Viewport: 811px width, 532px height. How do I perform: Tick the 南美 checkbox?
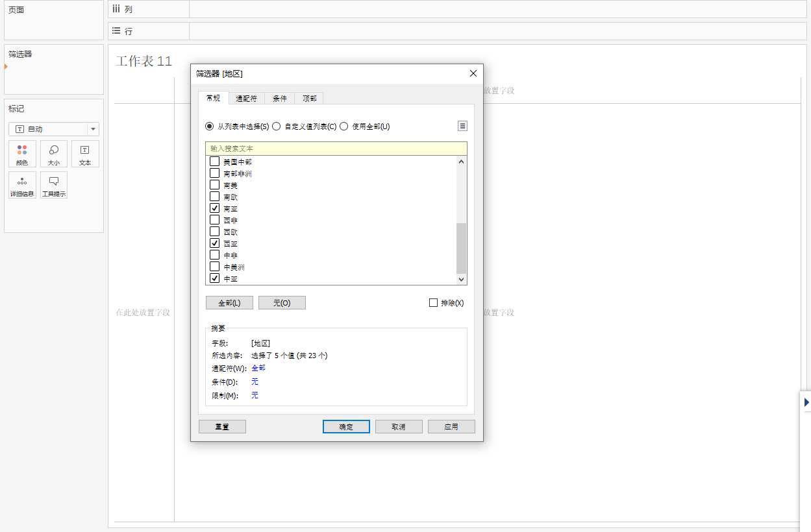[x=215, y=185]
